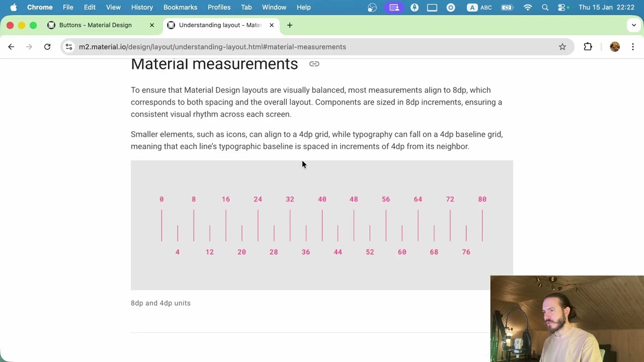
Task: Open Spotlight search in the menu bar
Action: (545, 7)
